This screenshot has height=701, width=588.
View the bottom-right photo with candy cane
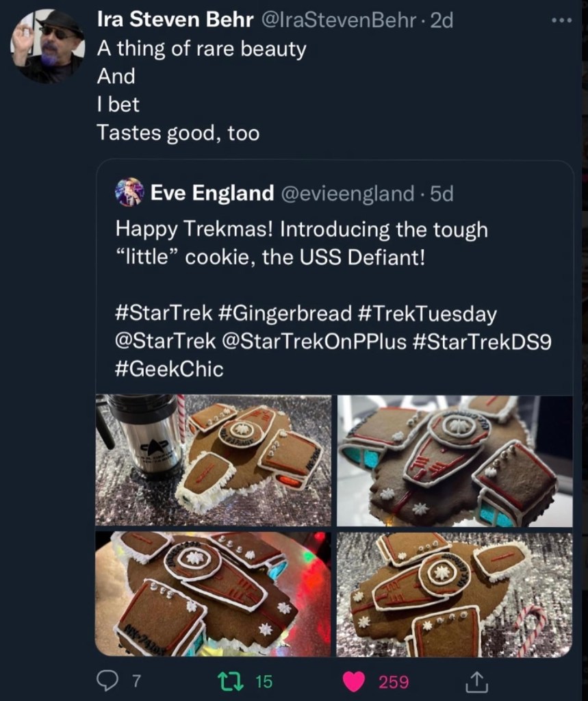click(455, 594)
